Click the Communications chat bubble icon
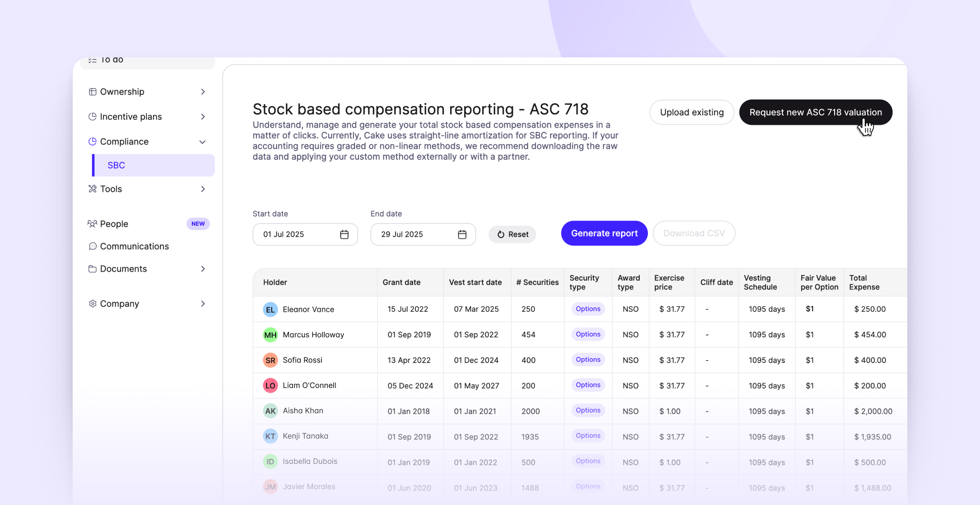Screen dimensions: 980x505 (x=93, y=246)
